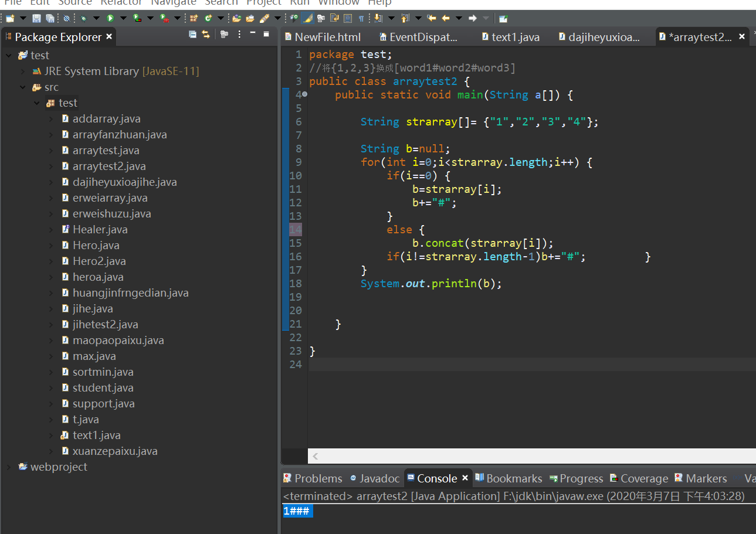Image resolution: width=756 pixels, height=534 pixels.
Task: Collapse the test project node
Action: tap(9, 56)
